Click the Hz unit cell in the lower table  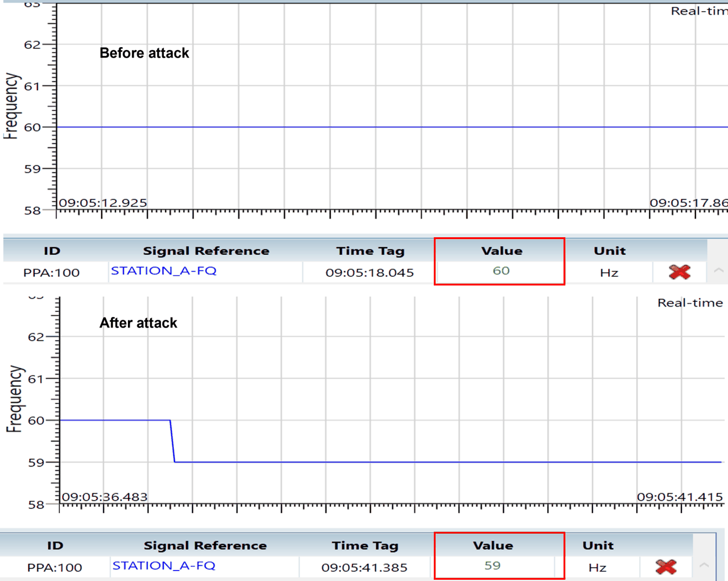(x=597, y=568)
